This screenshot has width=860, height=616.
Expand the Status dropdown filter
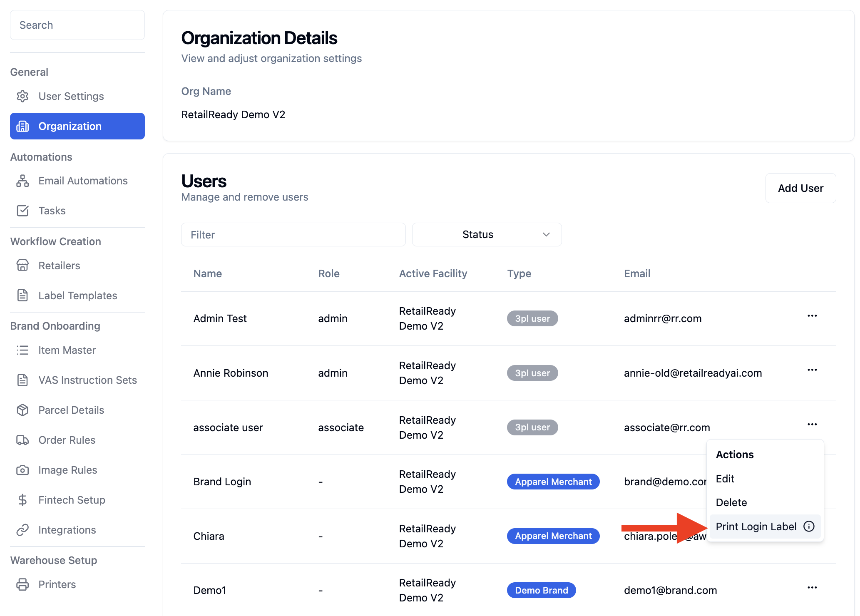[x=487, y=234]
